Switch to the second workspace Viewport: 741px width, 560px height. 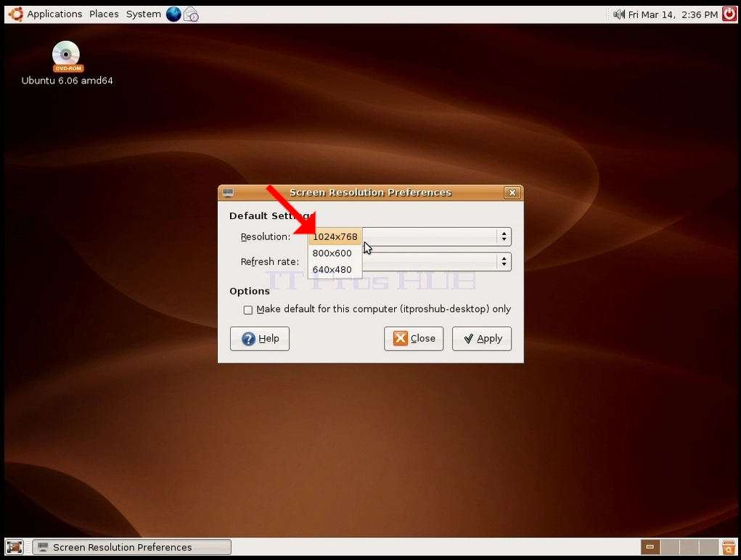[x=670, y=547]
